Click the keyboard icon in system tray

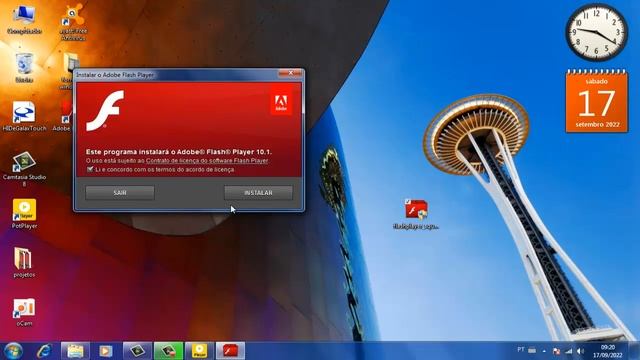point(532,350)
